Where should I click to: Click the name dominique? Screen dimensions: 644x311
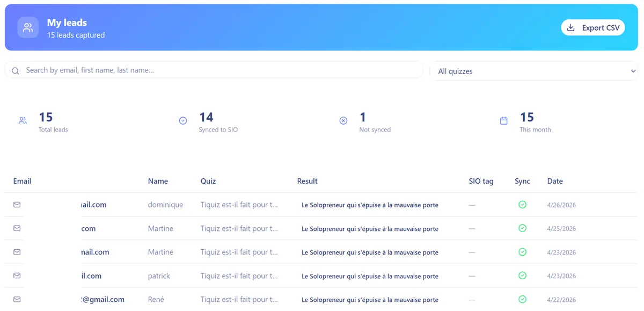coord(165,205)
